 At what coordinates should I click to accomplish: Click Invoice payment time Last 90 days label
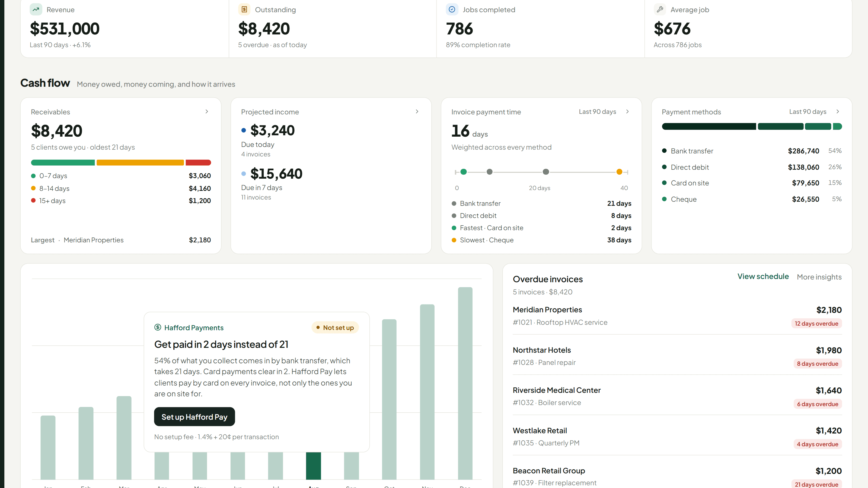(x=597, y=111)
